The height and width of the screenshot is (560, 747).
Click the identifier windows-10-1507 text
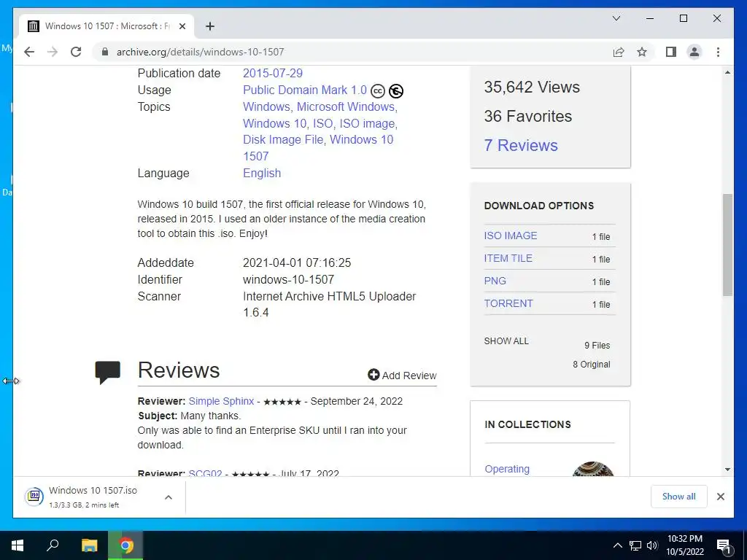[288, 279]
